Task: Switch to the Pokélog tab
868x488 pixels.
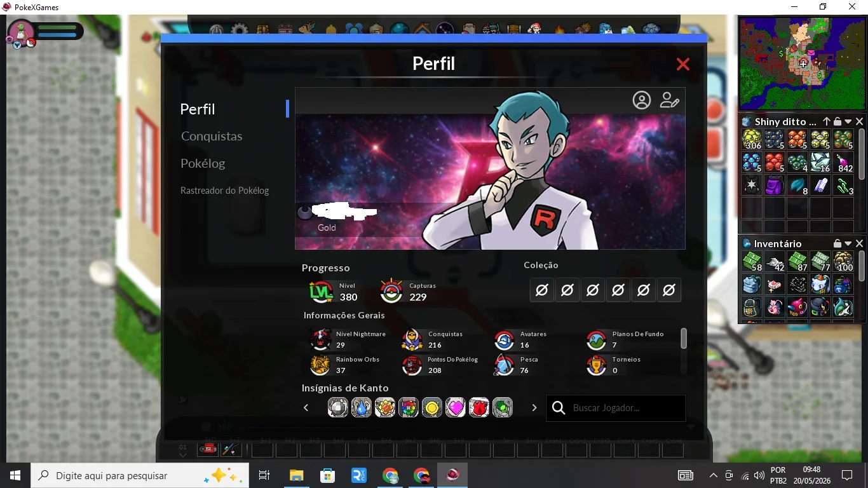Action: coord(203,163)
